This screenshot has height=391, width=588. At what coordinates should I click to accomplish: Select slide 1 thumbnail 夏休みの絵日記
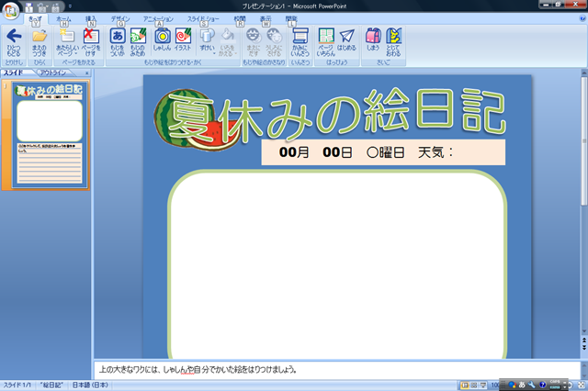[x=50, y=135]
